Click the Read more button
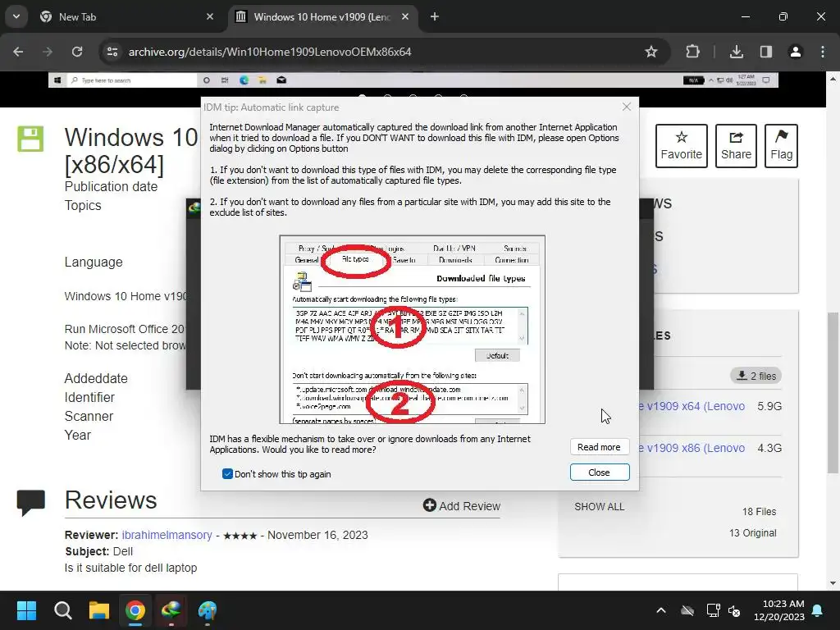840x630 pixels. click(599, 447)
